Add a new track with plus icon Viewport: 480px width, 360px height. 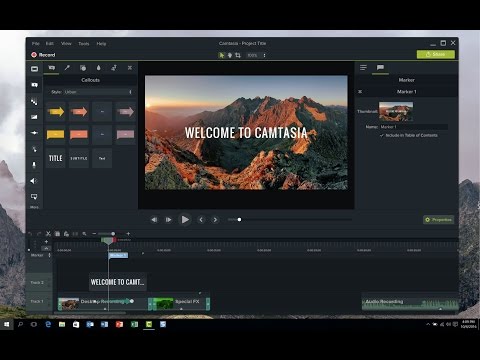point(46,242)
